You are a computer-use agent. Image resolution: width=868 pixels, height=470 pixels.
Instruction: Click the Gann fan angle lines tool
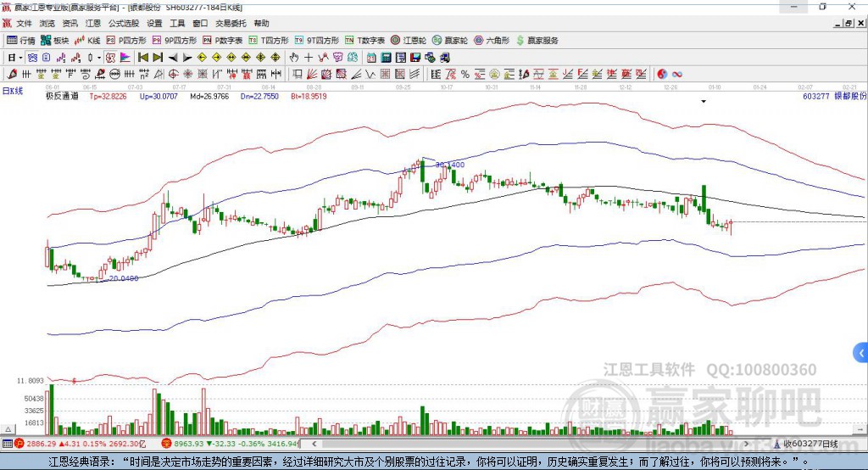[312, 75]
